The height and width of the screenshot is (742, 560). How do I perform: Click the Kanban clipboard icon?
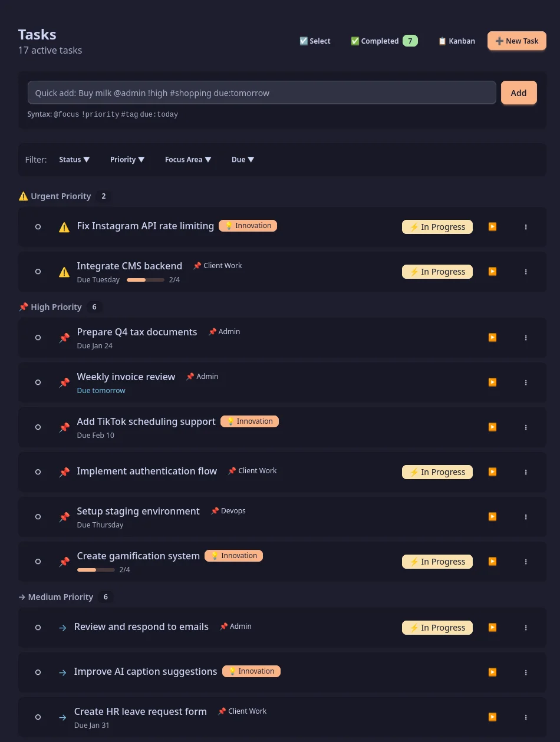click(442, 41)
